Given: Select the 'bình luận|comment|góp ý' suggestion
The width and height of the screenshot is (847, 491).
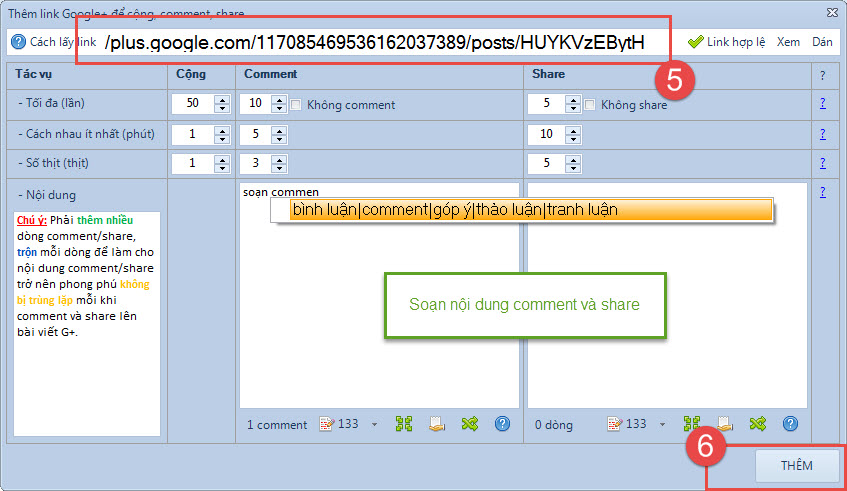Looking at the screenshot, I should coord(530,210).
